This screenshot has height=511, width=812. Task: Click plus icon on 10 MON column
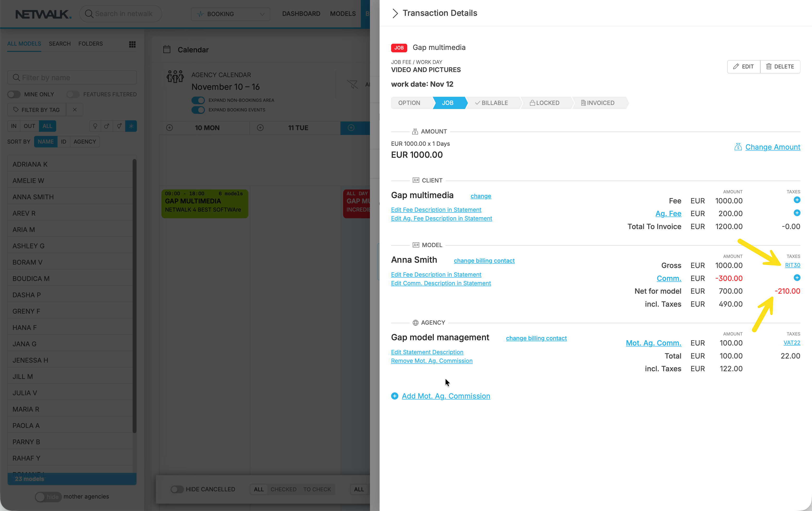point(169,128)
